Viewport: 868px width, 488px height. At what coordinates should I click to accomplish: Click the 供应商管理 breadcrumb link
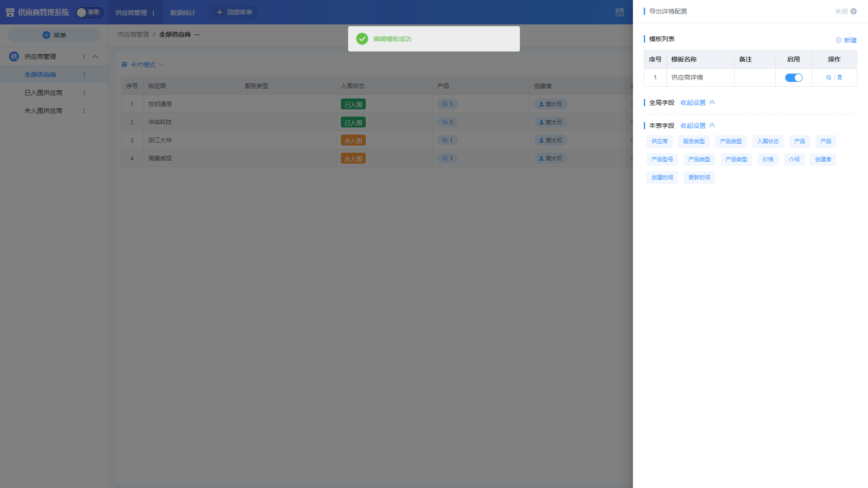tap(133, 34)
